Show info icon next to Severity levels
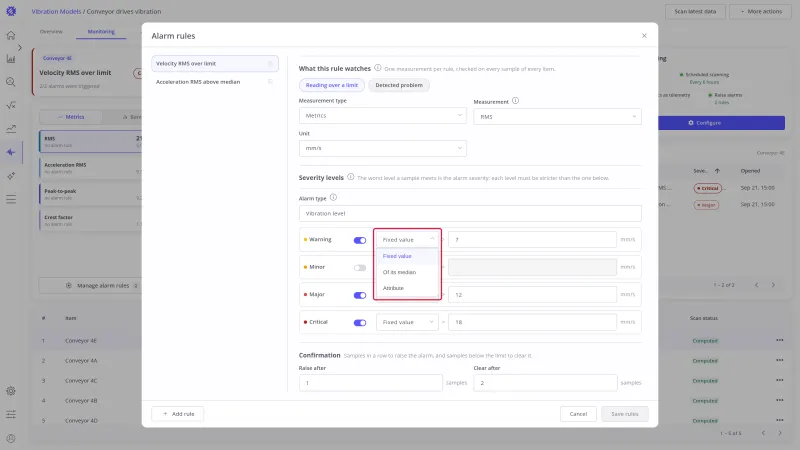 [351, 177]
